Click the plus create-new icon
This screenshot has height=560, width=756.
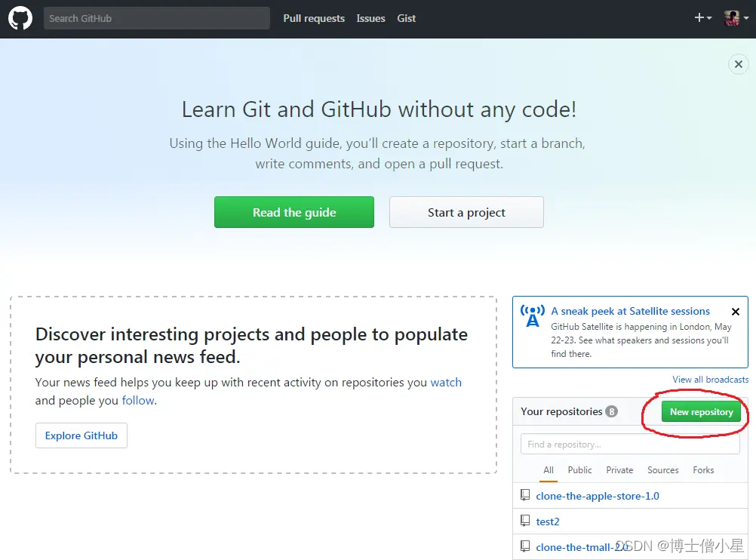698,17
